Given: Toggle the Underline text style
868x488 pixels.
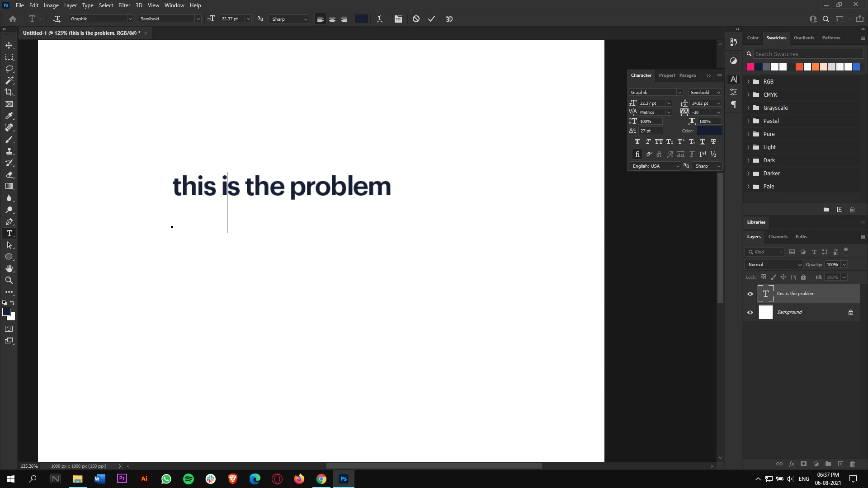Looking at the screenshot, I should click(703, 142).
